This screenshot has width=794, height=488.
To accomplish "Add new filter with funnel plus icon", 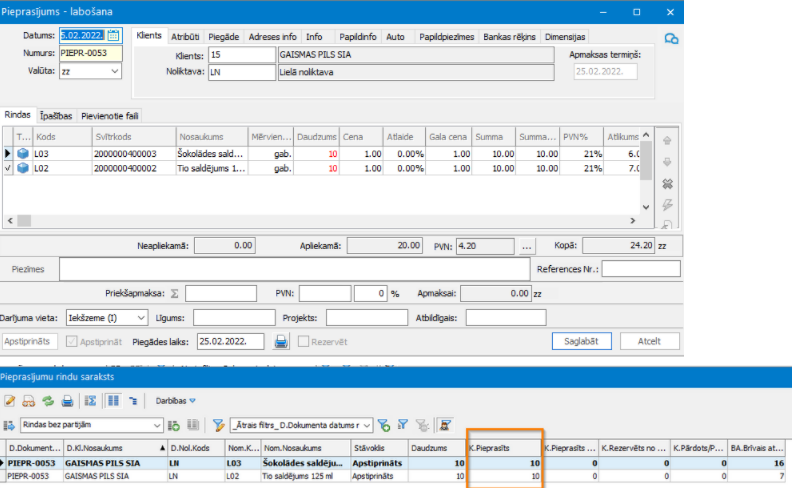I will click(384, 426).
